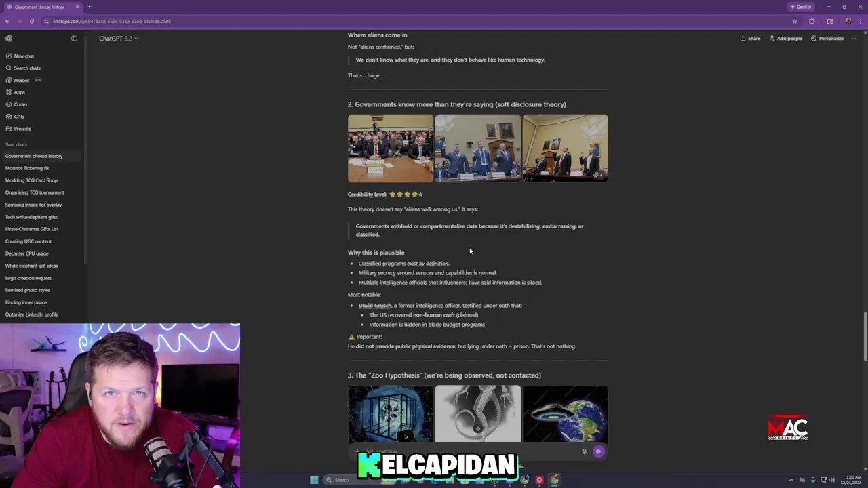Open UFO and Earth thumbnail
Image resolution: width=868 pixels, height=488 pixels.
565,413
